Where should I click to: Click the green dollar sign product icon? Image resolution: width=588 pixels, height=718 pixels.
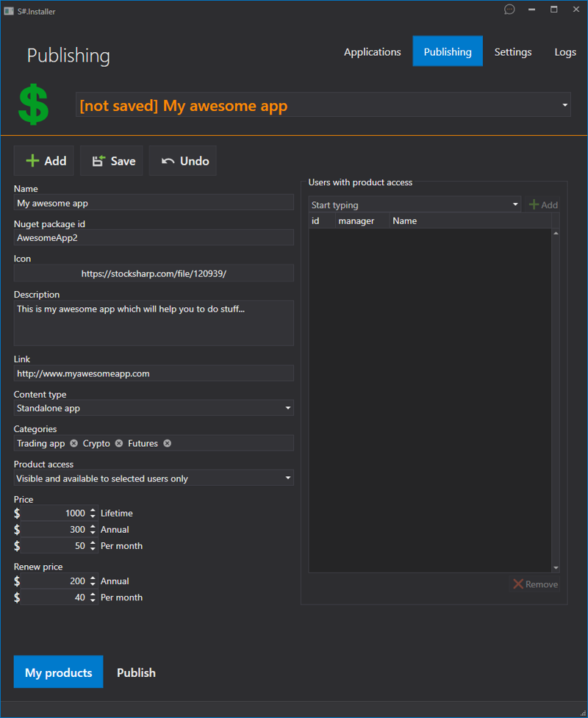coord(34,104)
